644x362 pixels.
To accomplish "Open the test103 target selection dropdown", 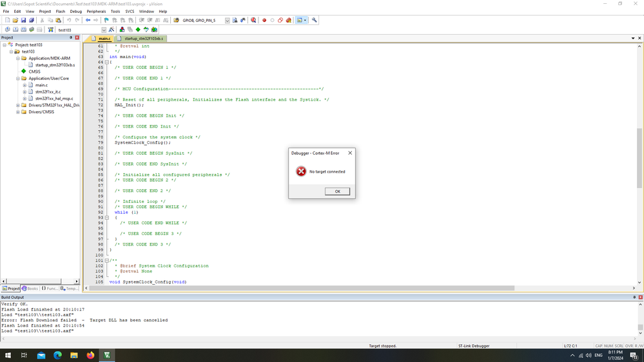I will [x=104, y=30].
